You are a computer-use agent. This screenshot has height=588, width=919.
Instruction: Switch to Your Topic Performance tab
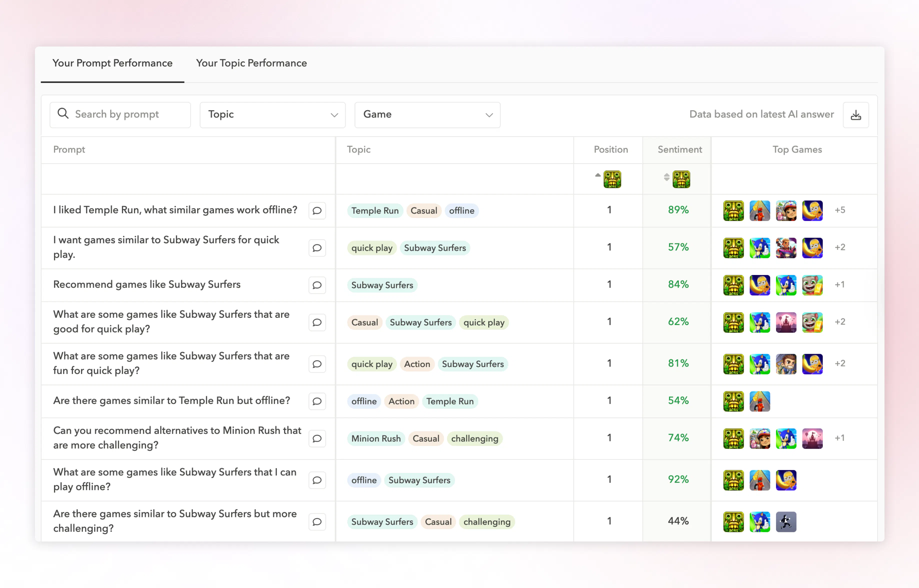[251, 63]
